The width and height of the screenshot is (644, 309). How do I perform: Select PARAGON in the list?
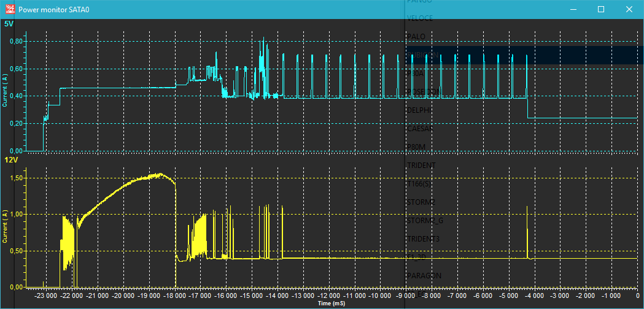pos(424,276)
